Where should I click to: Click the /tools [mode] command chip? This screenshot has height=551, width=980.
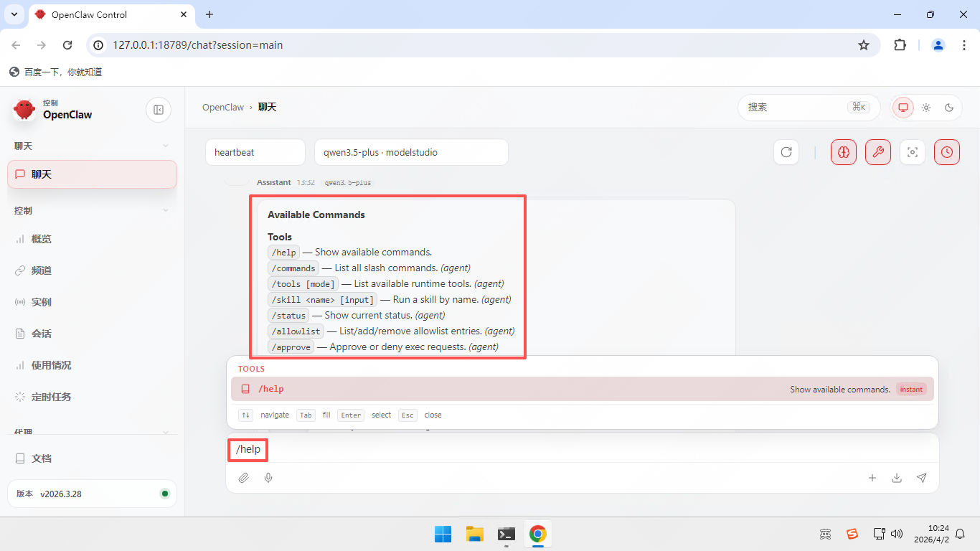click(303, 283)
